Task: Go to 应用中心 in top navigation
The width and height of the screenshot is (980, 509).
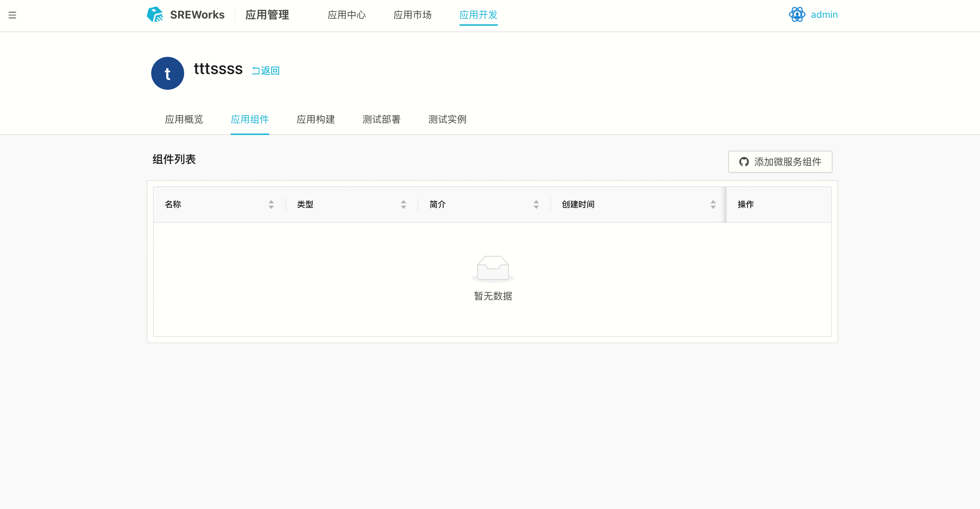Action: pos(346,15)
